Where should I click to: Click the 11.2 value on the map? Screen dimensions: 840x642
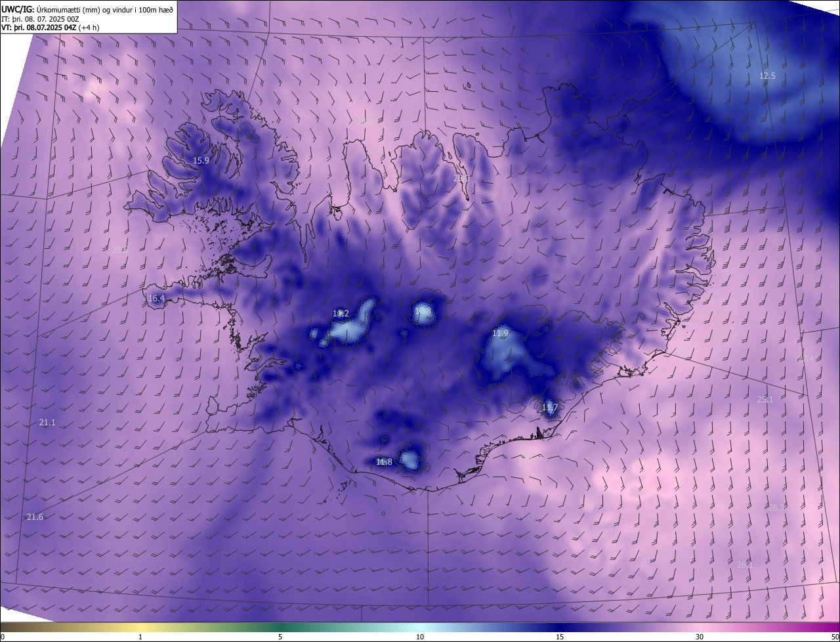[341, 314]
